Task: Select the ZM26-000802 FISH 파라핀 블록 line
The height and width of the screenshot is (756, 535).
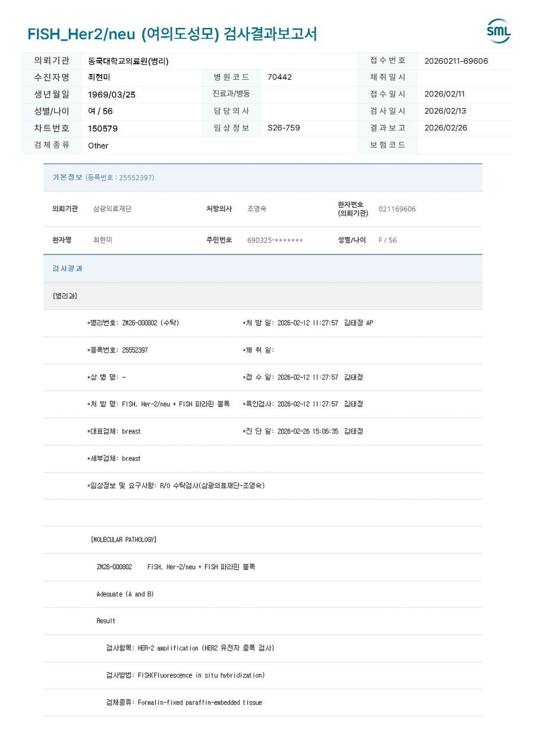Action: click(176, 567)
